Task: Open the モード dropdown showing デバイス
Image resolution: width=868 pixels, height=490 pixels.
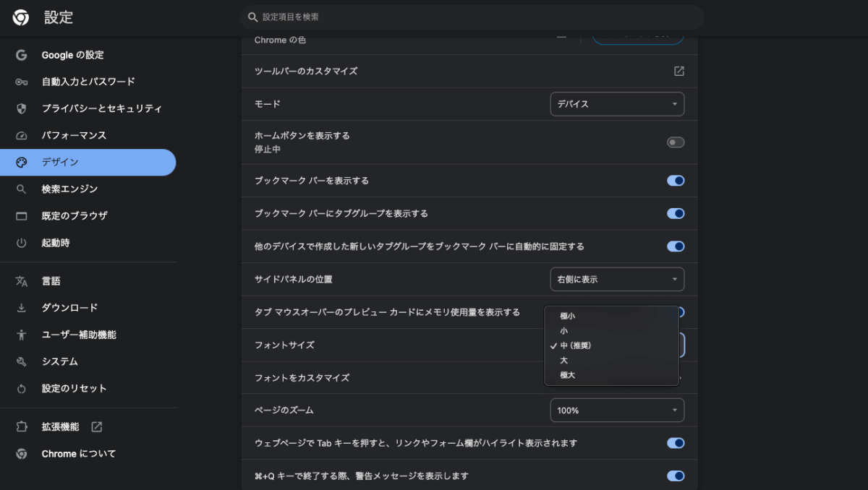Action: pos(617,104)
